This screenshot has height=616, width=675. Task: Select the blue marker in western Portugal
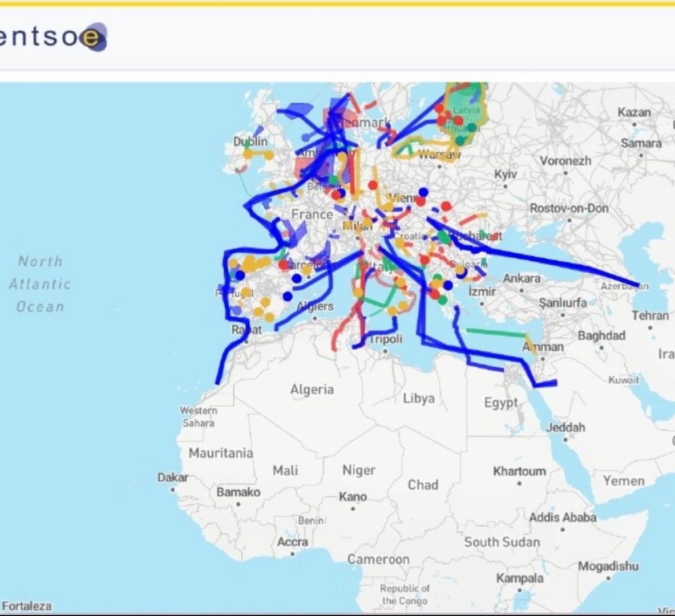[240, 275]
